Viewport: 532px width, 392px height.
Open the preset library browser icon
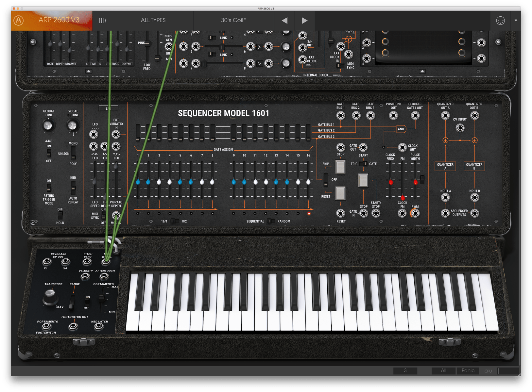[x=102, y=20]
